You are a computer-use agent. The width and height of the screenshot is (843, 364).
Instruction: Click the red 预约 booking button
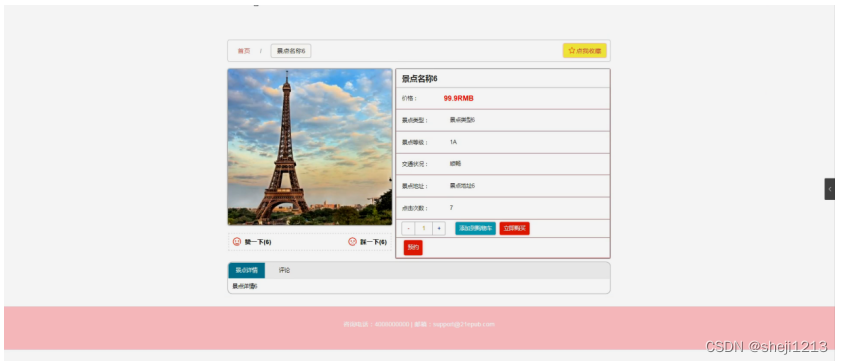point(413,247)
